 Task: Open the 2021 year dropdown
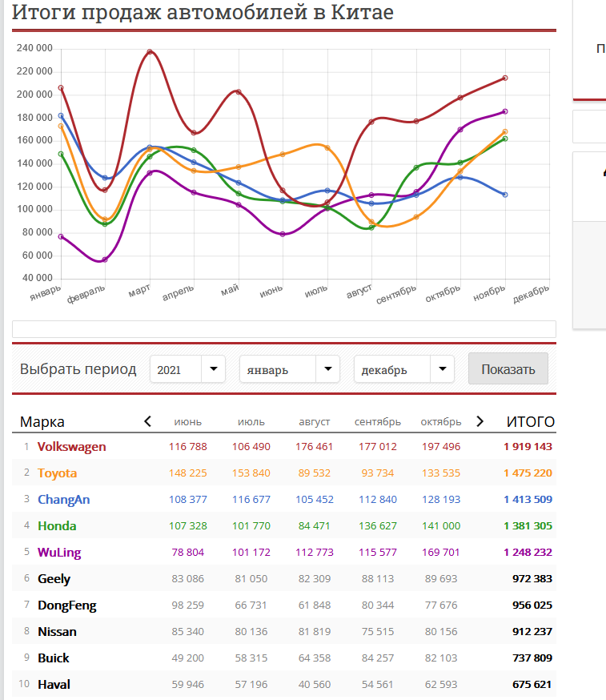click(187, 369)
